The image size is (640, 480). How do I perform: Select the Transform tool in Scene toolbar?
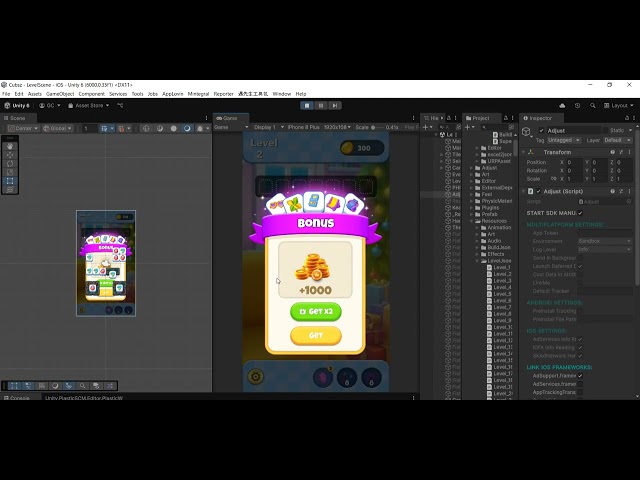tap(10, 190)
